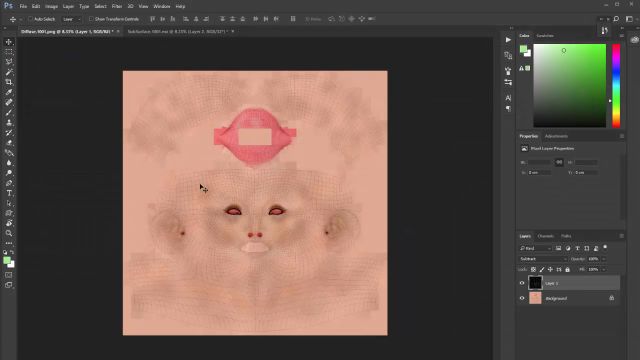Select the History Brush tool
The image size is (640, 360).
click(x=9, y=133)
